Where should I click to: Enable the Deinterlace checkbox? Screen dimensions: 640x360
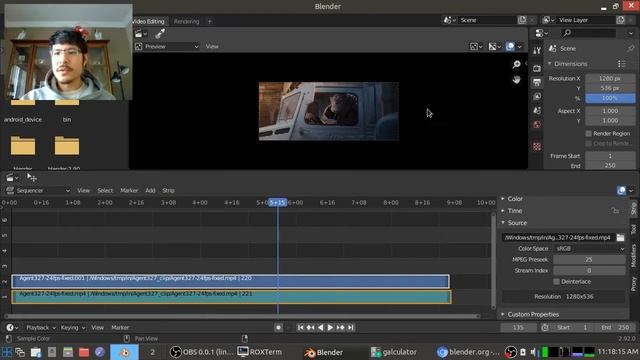pos(556,282)
